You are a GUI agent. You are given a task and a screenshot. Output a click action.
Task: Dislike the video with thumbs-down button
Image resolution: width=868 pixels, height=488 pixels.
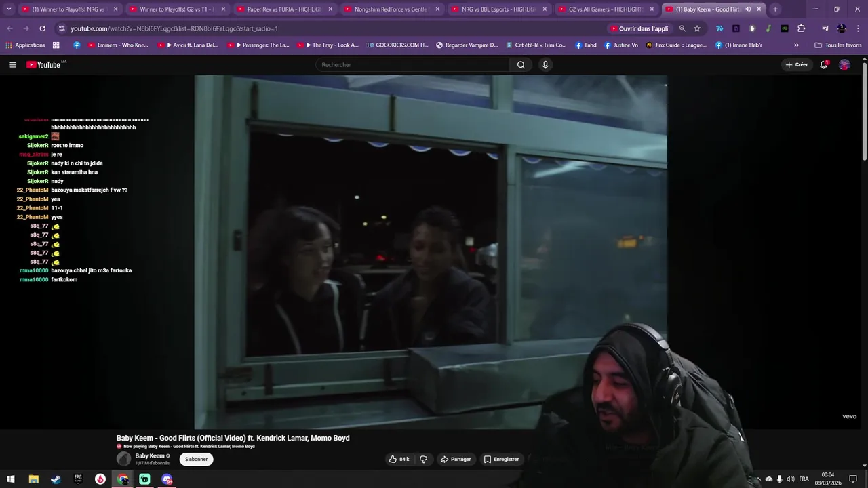tap(423, 459)
